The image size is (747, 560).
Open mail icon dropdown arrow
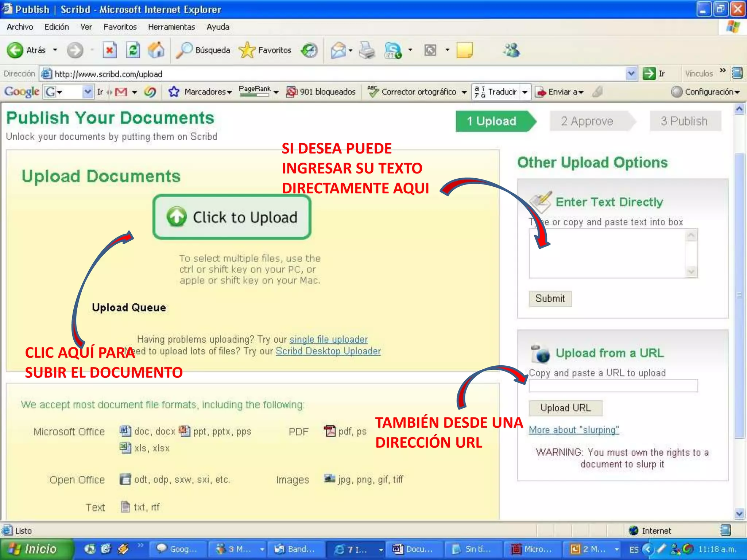pyautogui.click(x=351, y=50)
